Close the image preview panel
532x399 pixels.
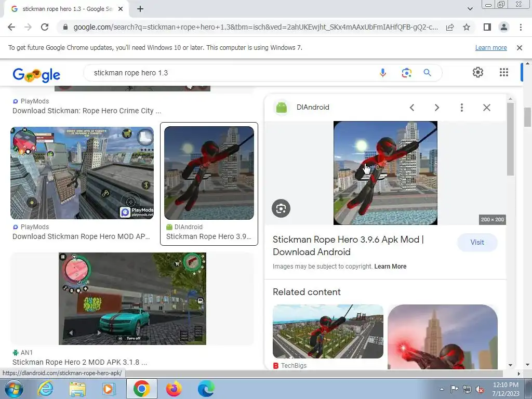[486, 108]
